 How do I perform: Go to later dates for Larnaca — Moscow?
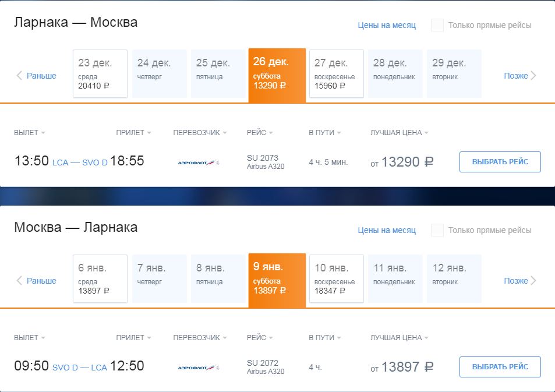(520, 76)
